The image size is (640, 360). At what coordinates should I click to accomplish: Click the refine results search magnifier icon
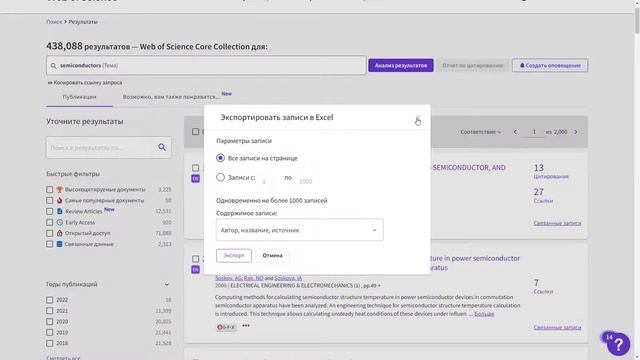click(x=162, y=147)
